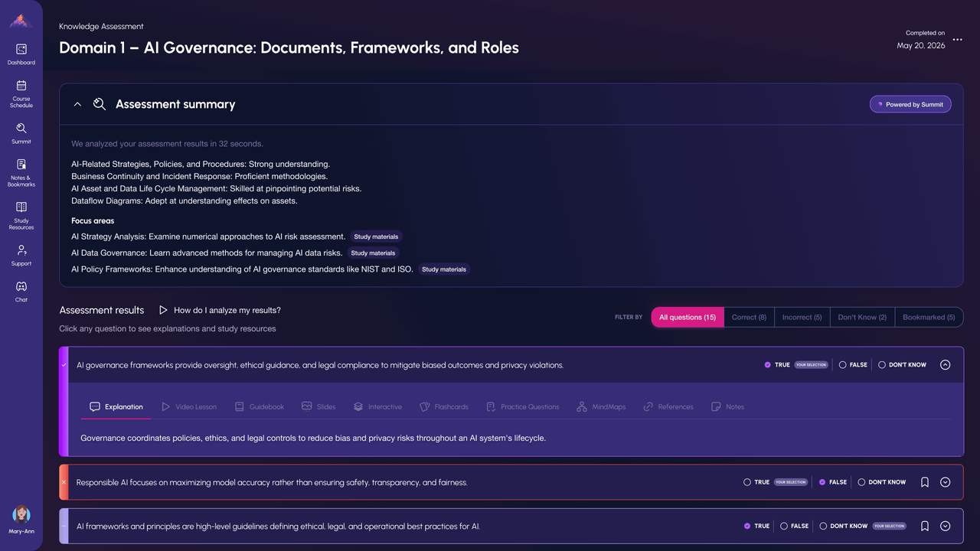Open the Flashcards tab
The image size is (980, 551).
[444, 407]
